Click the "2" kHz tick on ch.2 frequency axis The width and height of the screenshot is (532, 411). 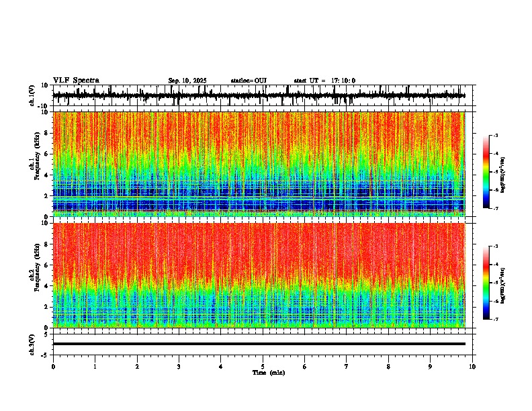[47, 307]
